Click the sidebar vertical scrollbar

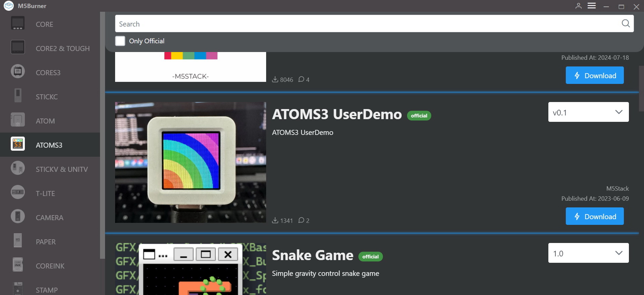[x=102, y=136]
